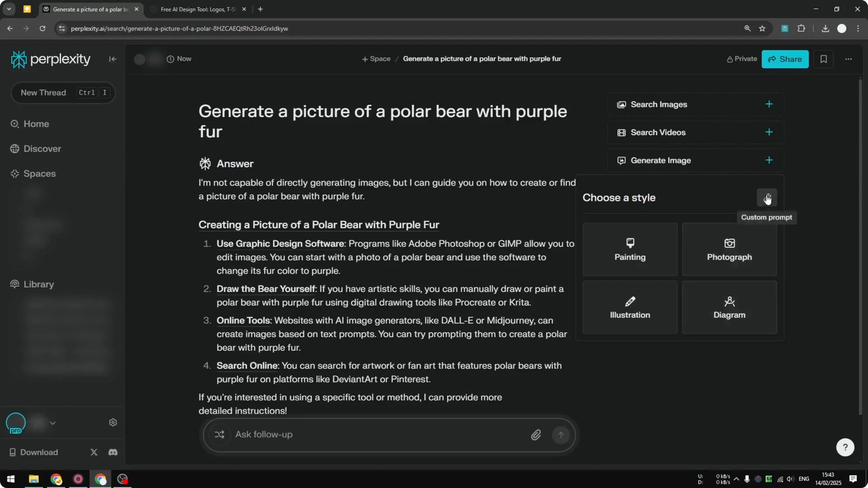Open the Custom prompt editor in Choose a style

point(767,197)
